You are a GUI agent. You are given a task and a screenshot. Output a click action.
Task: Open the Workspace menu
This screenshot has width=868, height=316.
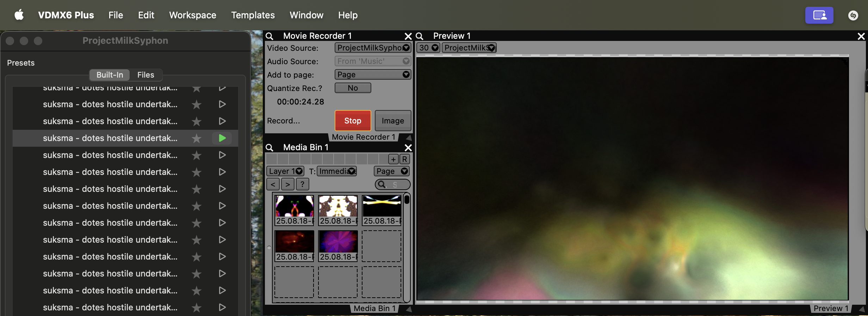point(193,15)
